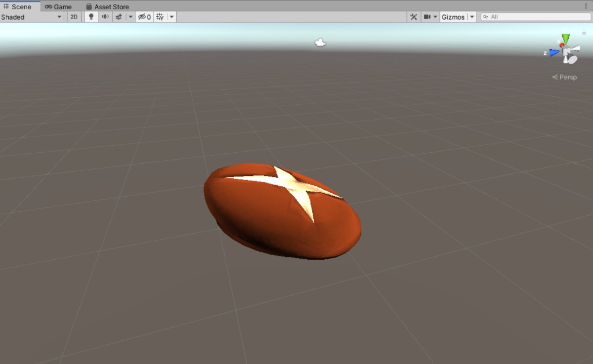Open the Gizmos dropdown arrow
The height and width of the screenshot is (364, 593).
click(472, 17)
